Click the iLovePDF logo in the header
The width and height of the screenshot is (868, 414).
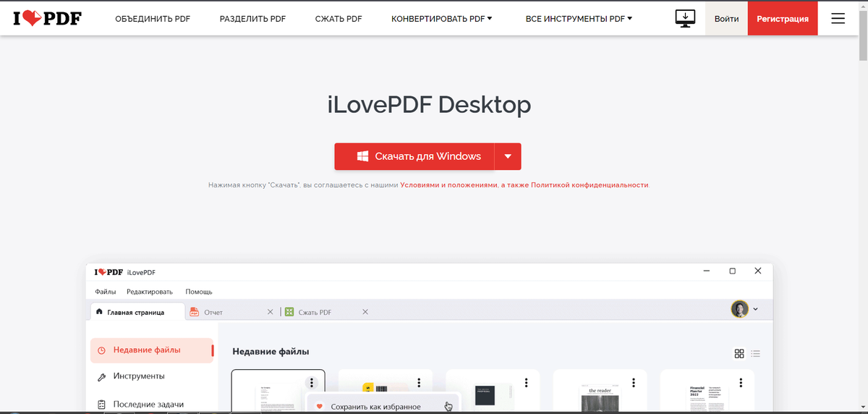47,18
